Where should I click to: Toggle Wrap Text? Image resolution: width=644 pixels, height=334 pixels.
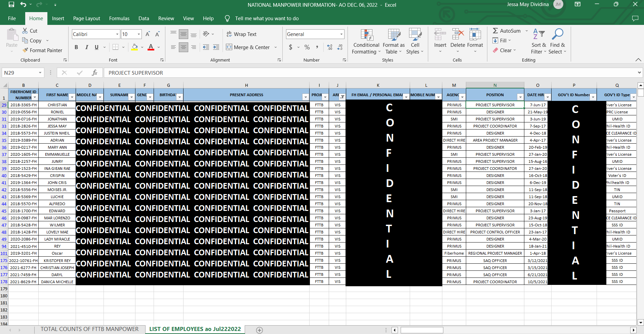click(241, 34)
